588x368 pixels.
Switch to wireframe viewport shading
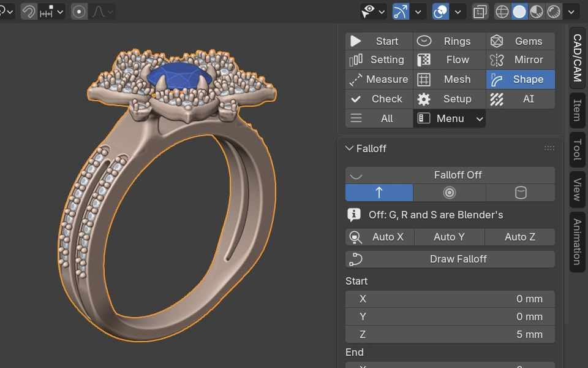tap(502, 12)
